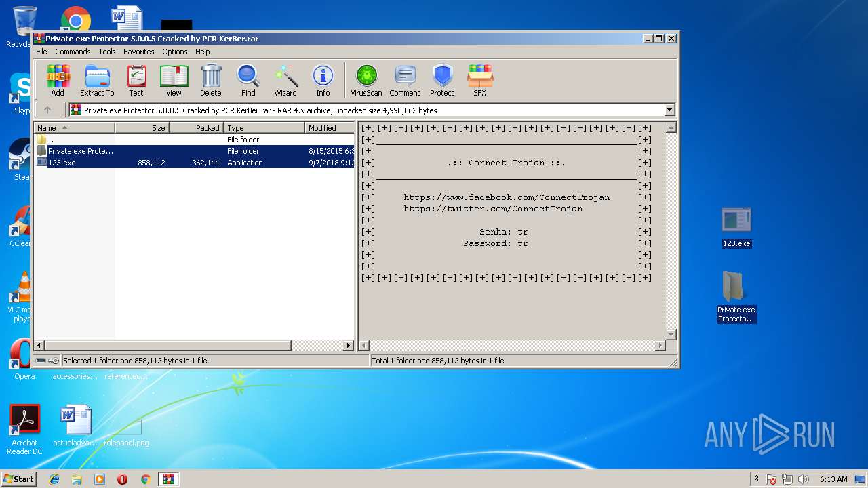Sort by the Type column header
The width and height of the screenshot is (868, 488).
264,127
